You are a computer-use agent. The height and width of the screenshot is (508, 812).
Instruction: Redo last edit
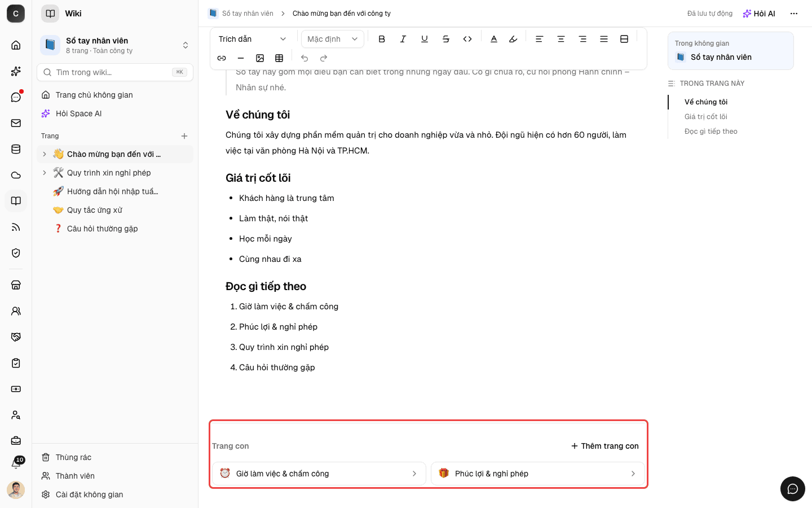point(324,58)
